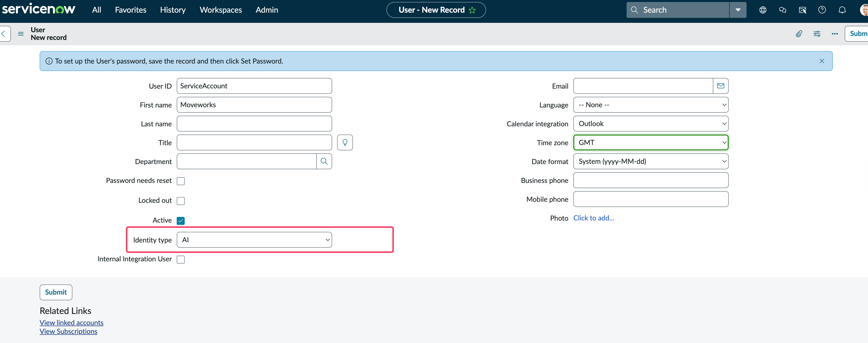Favorite this page with the star icon
868x343 pixels.
(x=472, y=10)
